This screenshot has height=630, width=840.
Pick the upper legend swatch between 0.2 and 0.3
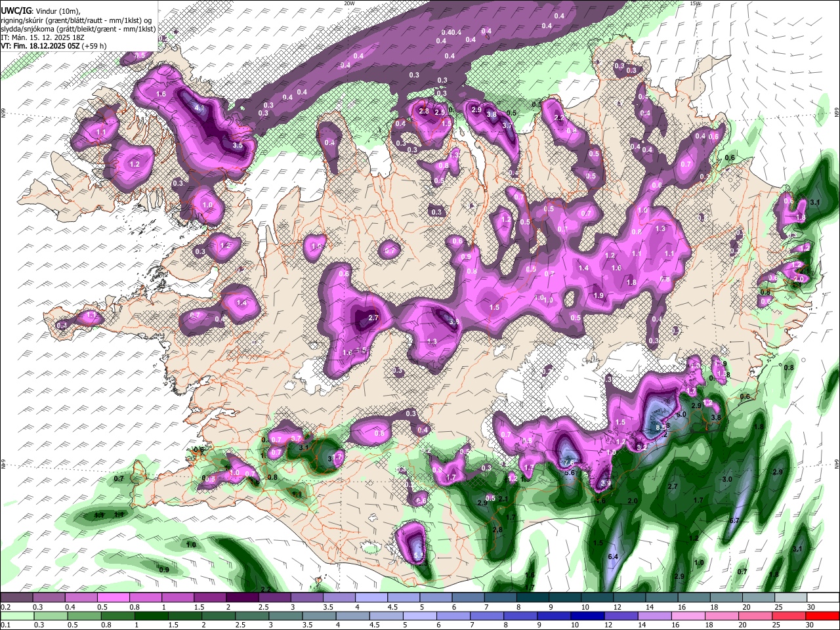[16, 597]
